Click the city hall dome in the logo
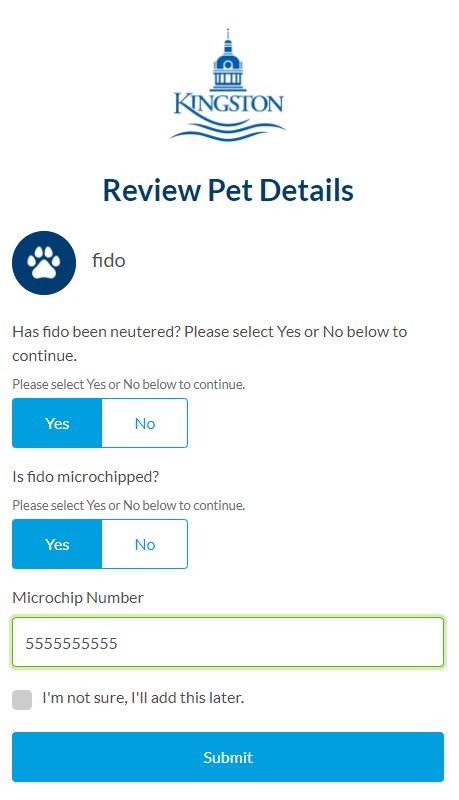This screenshot has width=459, height=800. click(x=228, y=60)
